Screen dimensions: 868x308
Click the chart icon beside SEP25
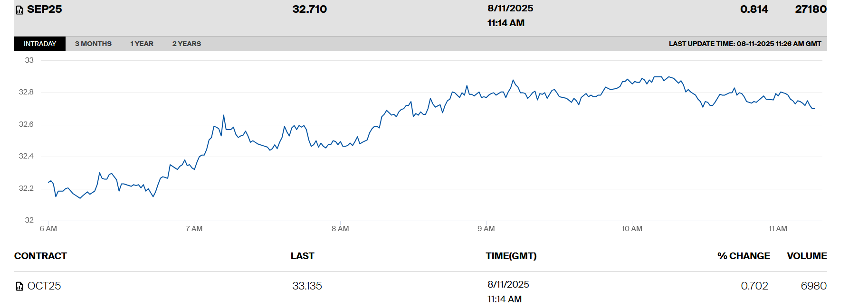tap(19, 10)
